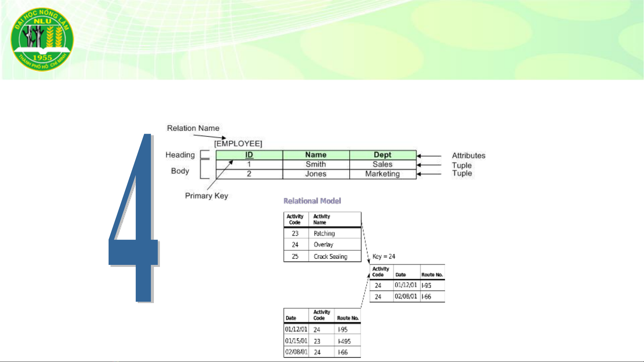The image size is (644, 362).
Task: Click the 'Key = 24' label
Action: (384, 257)
